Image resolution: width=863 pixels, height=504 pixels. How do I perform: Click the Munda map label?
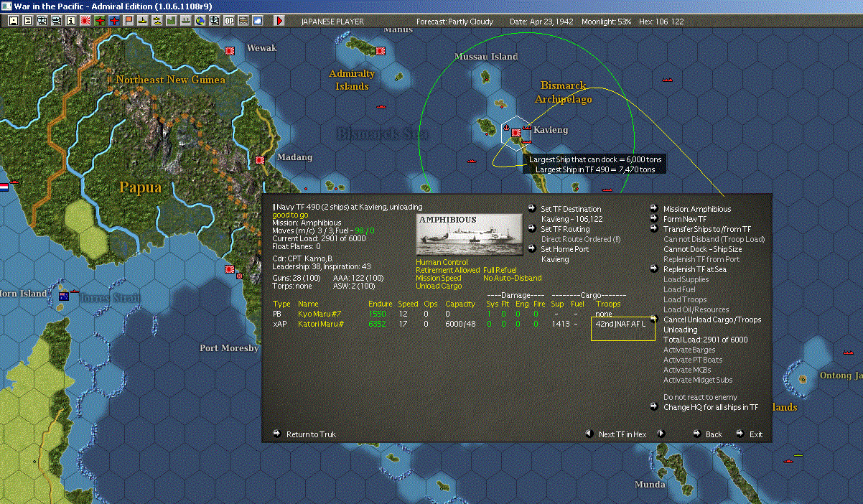(650, 485)
